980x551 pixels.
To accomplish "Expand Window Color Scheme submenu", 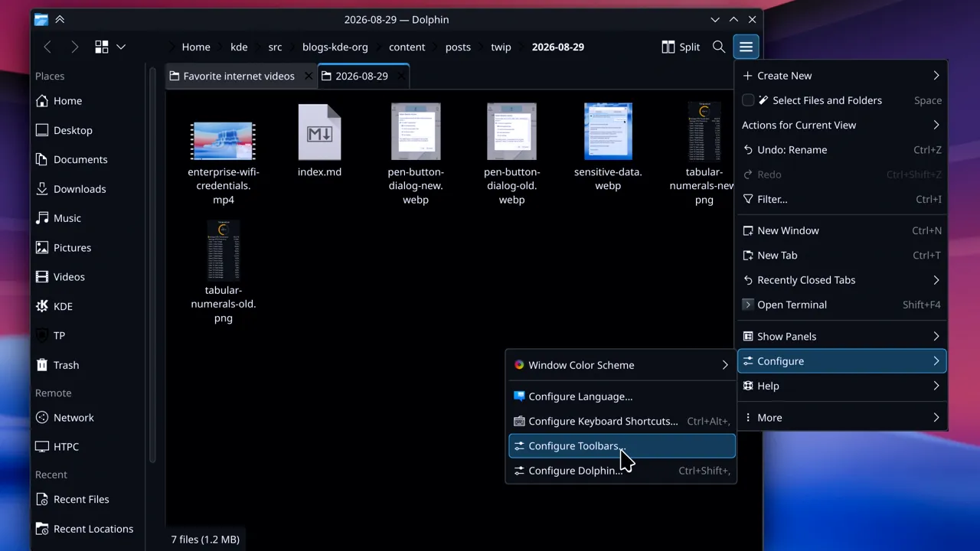I will (x=622, y=365).
